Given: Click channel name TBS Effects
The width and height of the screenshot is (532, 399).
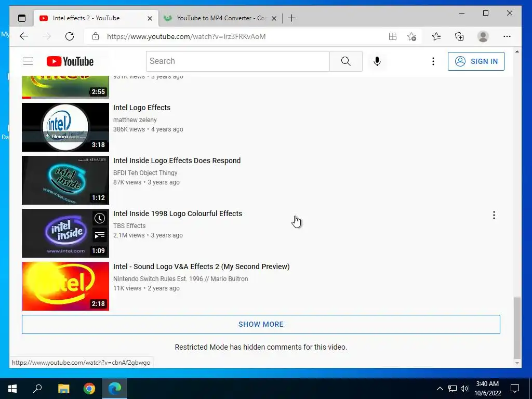Looking at the screenshot, I should click(x=129, y=225).
